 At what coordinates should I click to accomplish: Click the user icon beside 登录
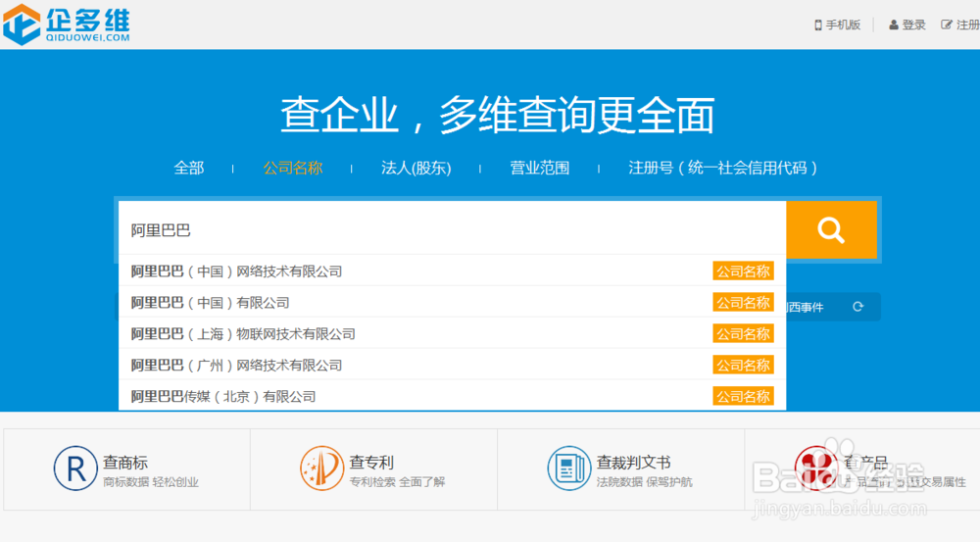894,25
